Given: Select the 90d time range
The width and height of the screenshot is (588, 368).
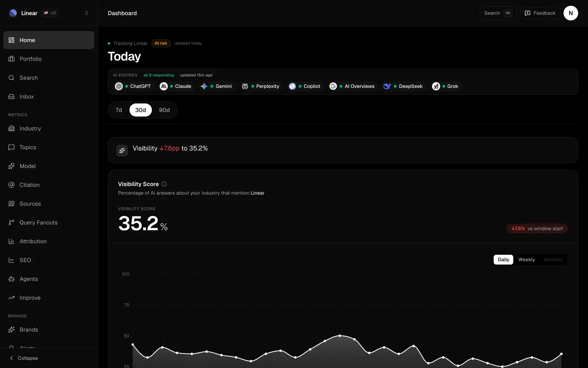Looking at the screenshot, I should pyautogui.click(x=164, y=110).
